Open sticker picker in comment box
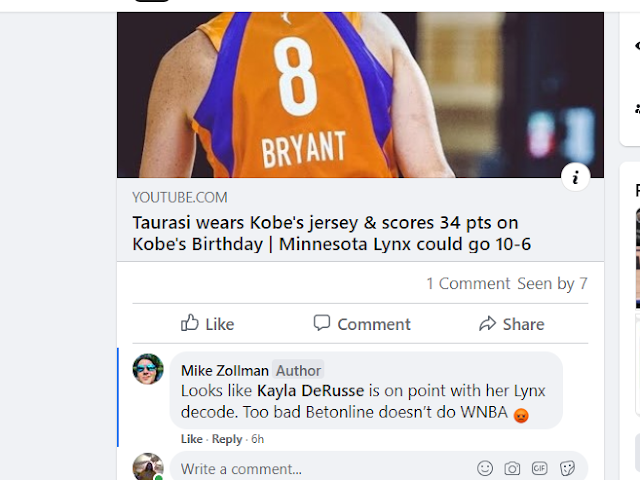Screen dimensions: 640x480 [567, 468]
